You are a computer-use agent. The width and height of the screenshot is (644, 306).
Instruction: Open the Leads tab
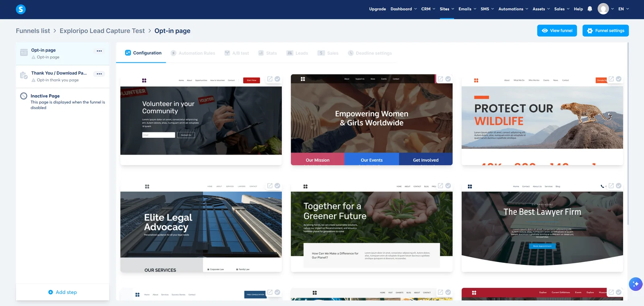click(x=297, y=53)
